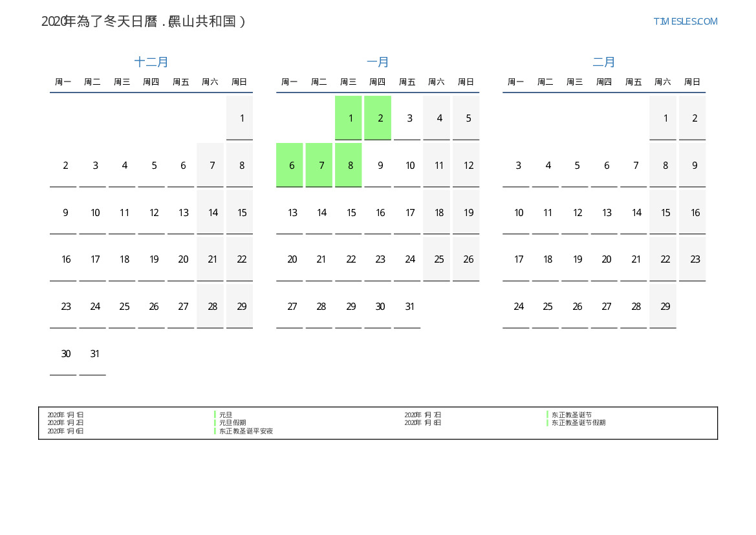756x535 pixels.
Task: Open the TIMESLES.COM link
Action: (x=685, y=21)
